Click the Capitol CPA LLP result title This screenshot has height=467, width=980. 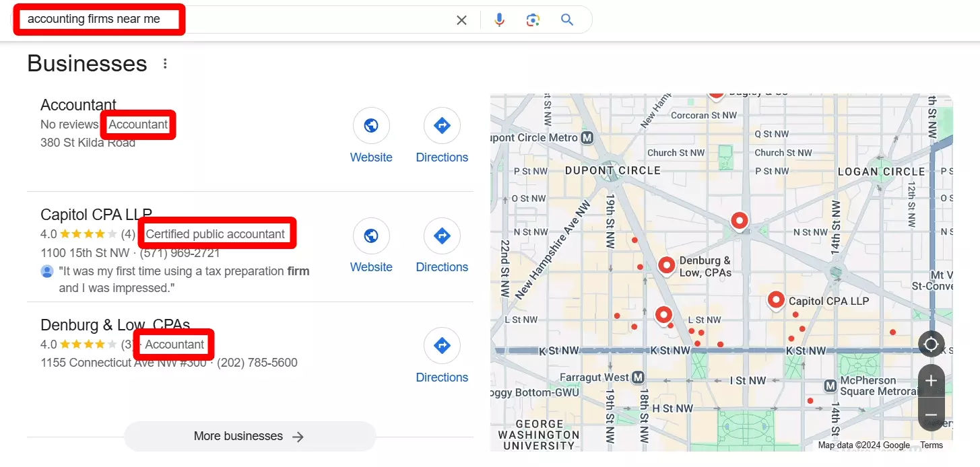96,214
